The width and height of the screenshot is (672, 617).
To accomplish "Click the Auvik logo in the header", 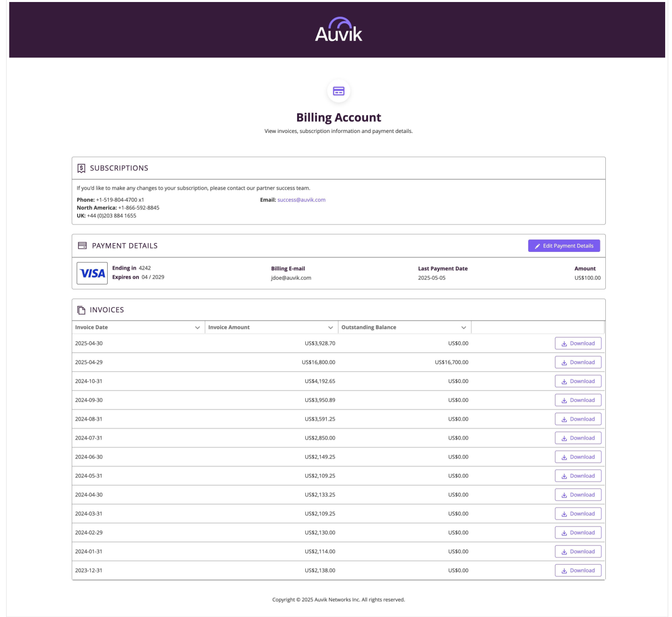I will tap(338, 30).
